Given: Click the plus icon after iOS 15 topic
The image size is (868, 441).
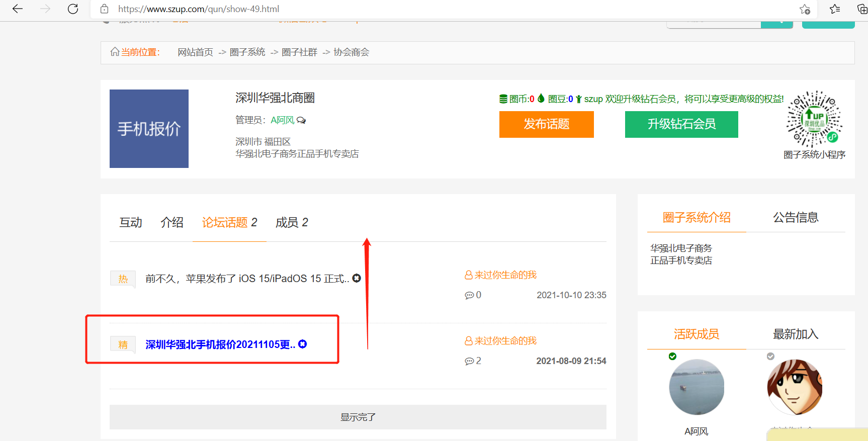Looking at the screenshot, I should pos(357,278).
